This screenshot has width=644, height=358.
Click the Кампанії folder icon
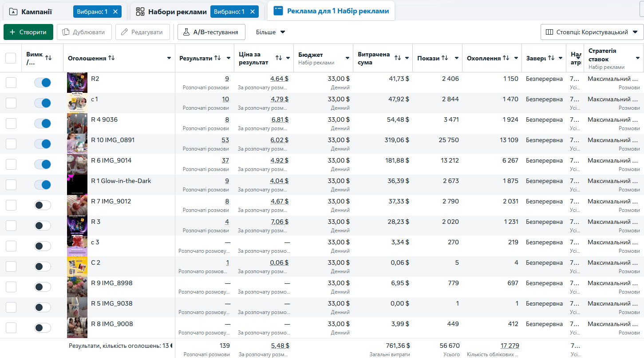[13, 12]
